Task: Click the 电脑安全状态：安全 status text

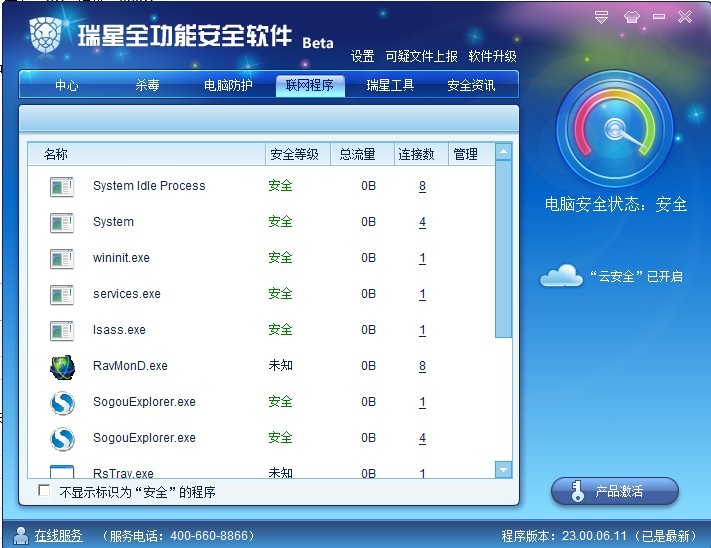Action: (616, 204)
